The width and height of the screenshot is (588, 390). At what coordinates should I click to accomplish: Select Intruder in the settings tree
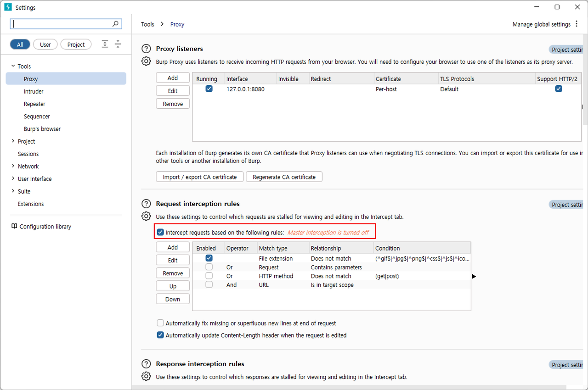[x=34, y=91]
